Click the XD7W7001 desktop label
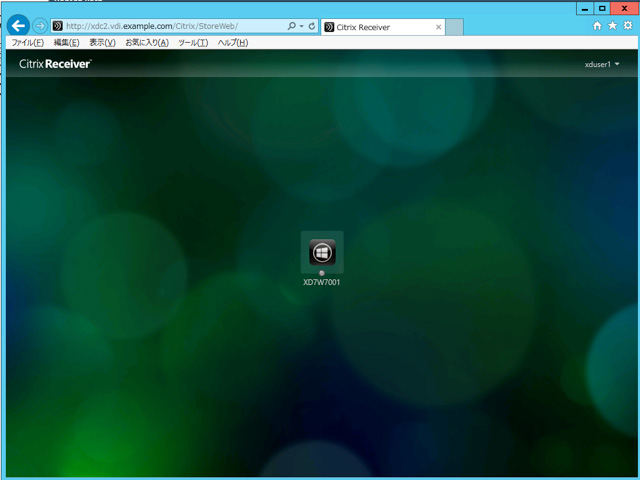 tap(322, 282)
